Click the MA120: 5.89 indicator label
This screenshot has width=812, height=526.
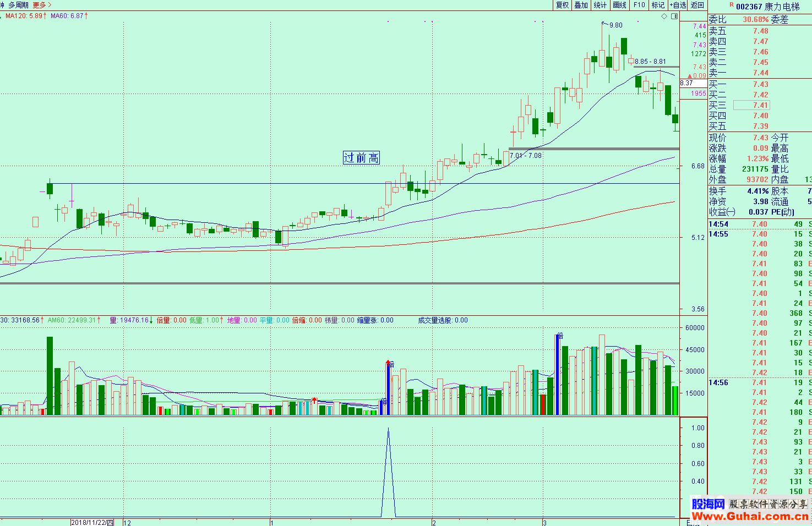pyautogui.click(x=26, y=16)
